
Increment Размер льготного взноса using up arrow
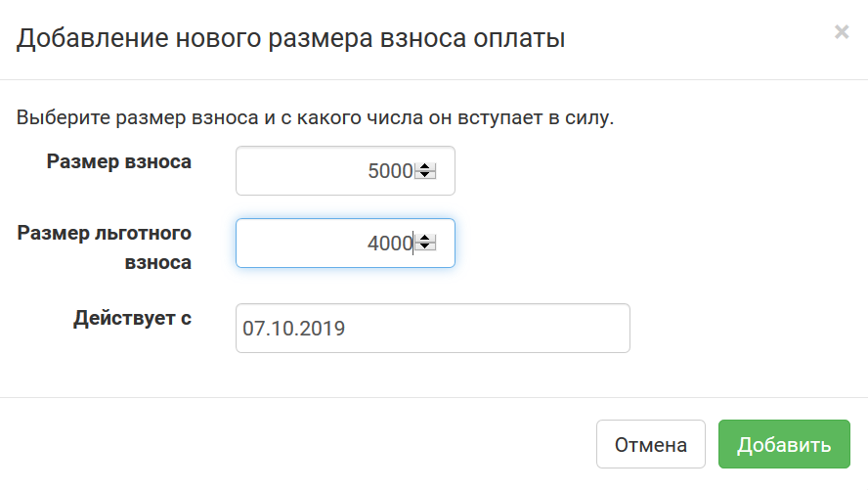[x=425, y=240]
